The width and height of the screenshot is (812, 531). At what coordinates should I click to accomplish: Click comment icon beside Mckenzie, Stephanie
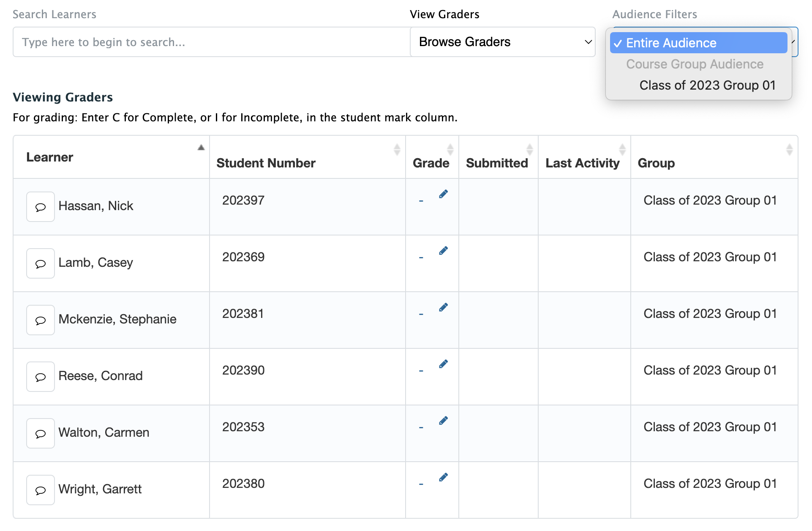(x=41, y=320)
